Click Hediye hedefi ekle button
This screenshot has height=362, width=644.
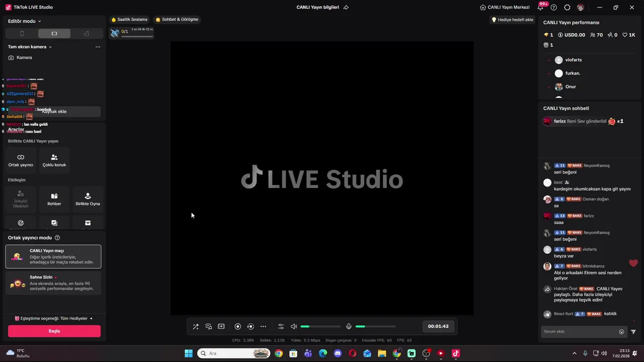coord(512,20)
